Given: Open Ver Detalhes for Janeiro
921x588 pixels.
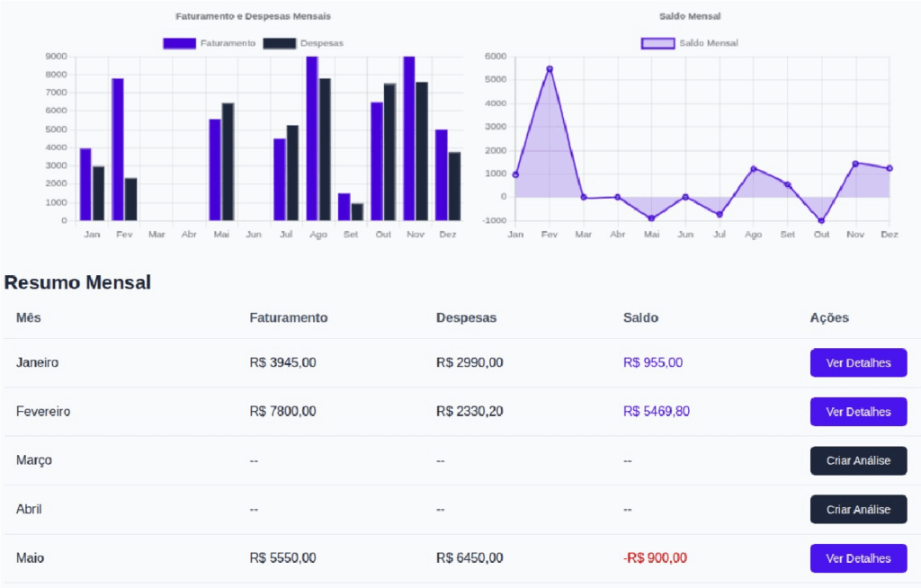Looking at the screenshot, I should pyautogui.click(x=858, y=363).
